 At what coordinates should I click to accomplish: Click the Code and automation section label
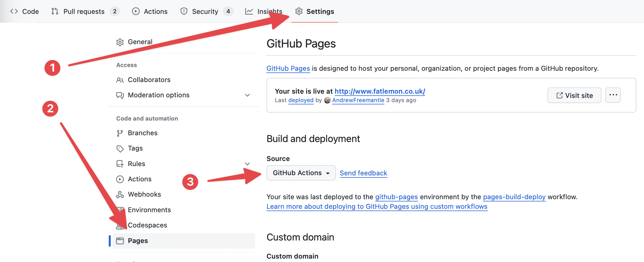click(147, 119)
